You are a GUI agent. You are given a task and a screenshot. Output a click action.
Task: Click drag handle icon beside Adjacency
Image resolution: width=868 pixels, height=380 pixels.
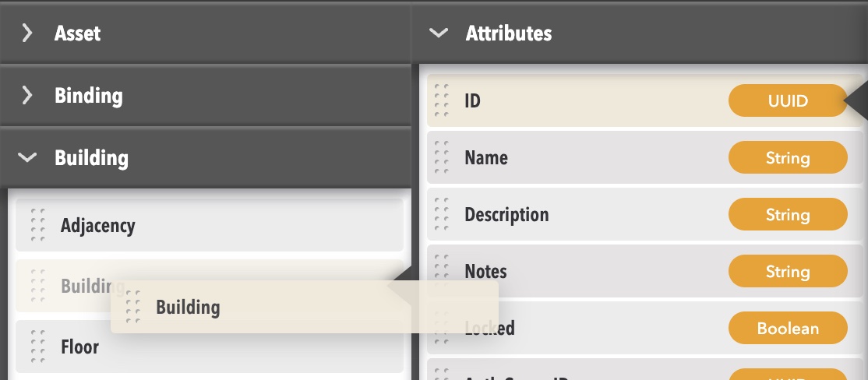click(x=38, y=226)
